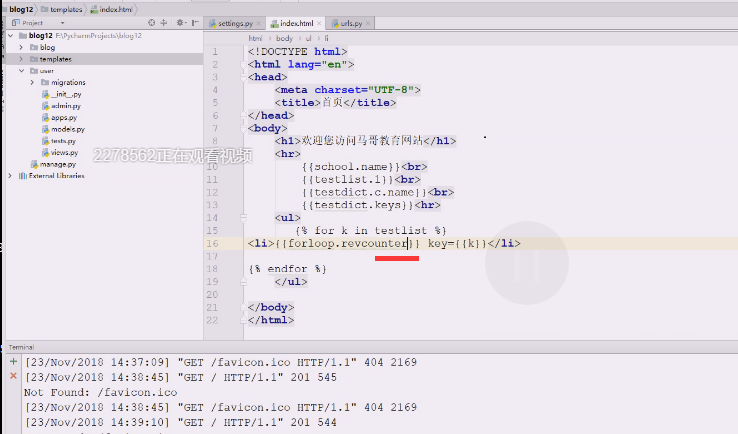Click the Terminal panel title

tap(21, 347)
